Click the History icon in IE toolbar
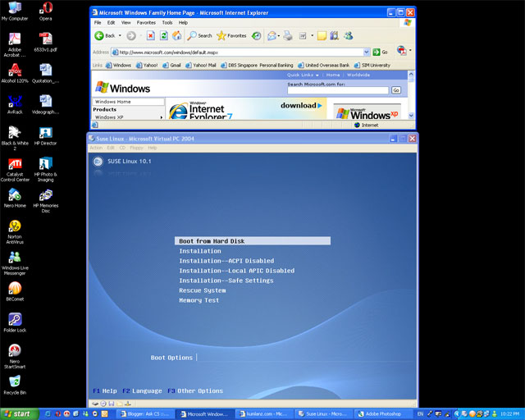Image resolution: width=525 pixels, height=420 pixels. (257, 35)
